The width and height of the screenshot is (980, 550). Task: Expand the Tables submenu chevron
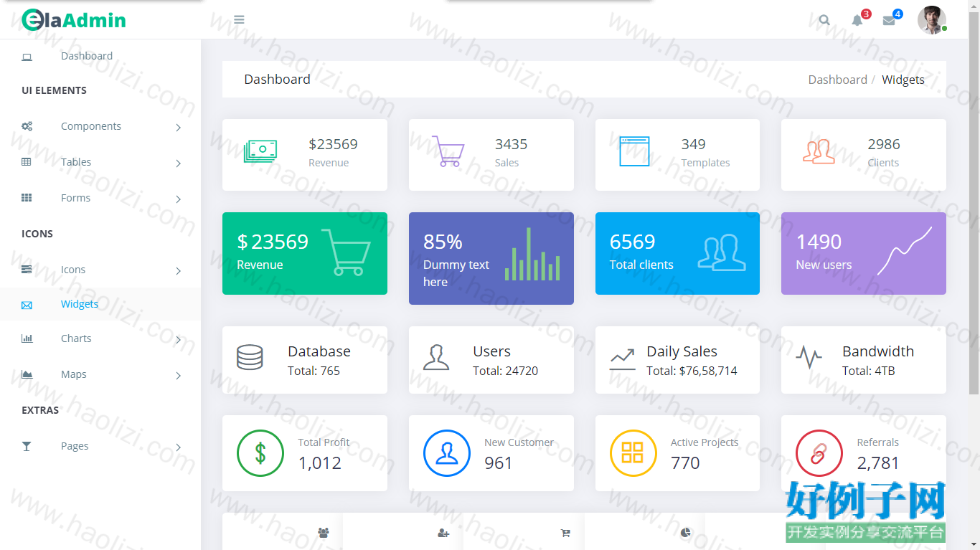(178, 163)
